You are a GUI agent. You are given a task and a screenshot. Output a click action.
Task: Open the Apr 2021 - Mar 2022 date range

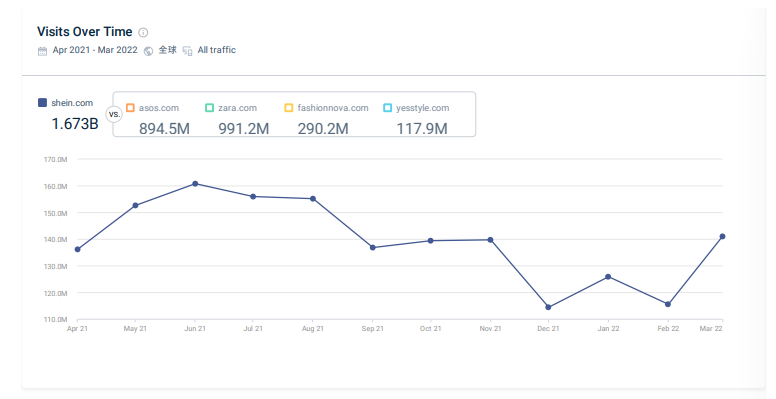pyautogui.click(x=95, y=50)
